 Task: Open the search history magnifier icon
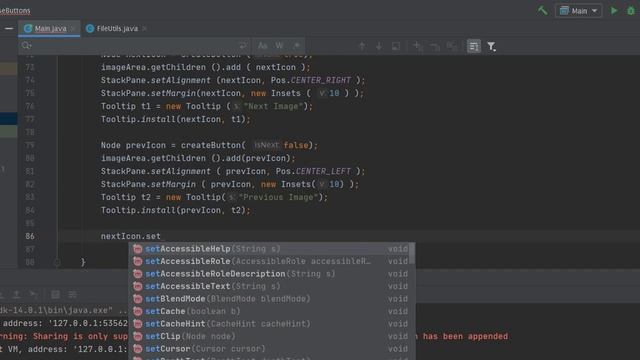tap(27, 46)
